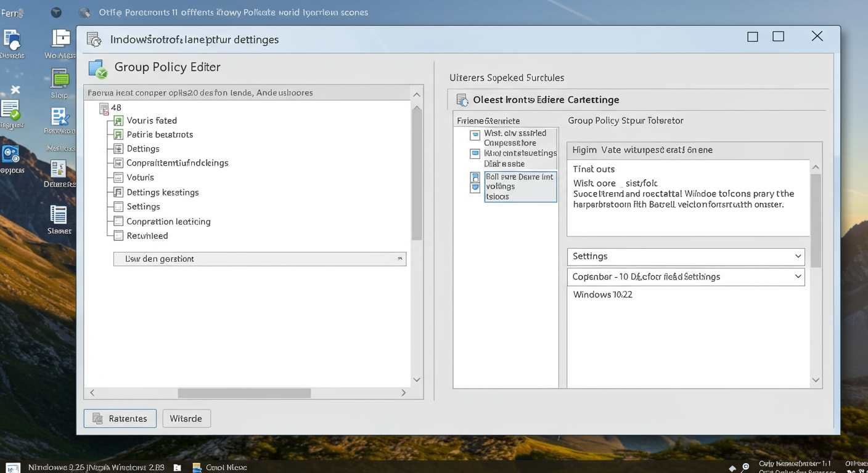Screen dimensions: 868x473
Task: Open the Isur den gerstiont dropdown
Action: tap(260, 259)
